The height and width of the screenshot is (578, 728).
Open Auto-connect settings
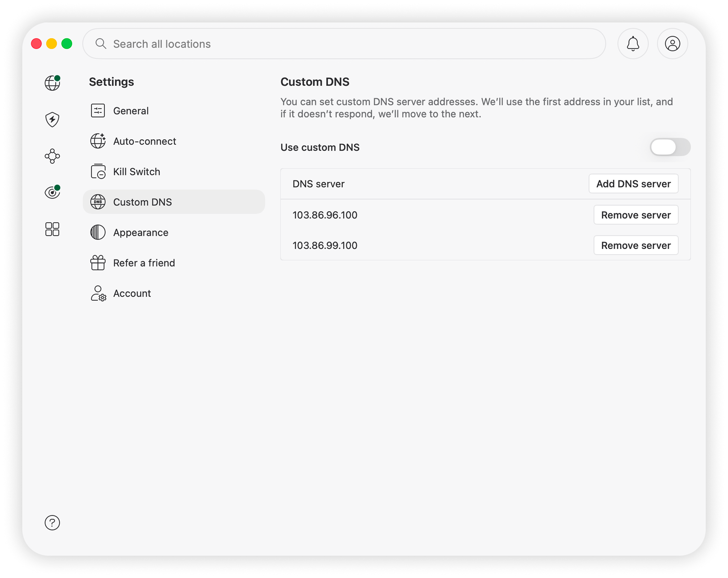174,141
